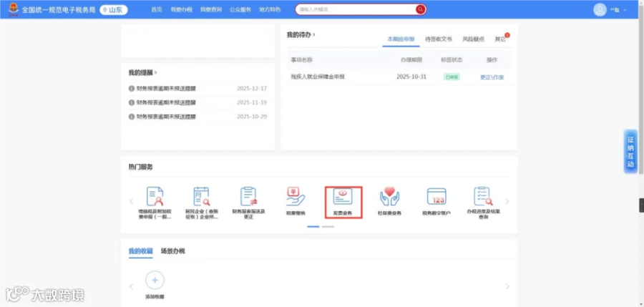Open the 我要查询 menu item

(211, 9)
